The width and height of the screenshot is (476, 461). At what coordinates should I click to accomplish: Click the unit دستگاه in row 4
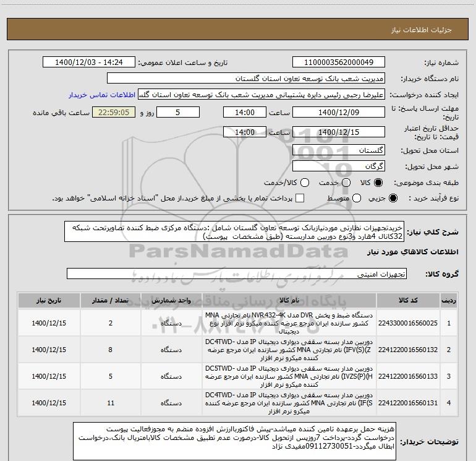point(171,403)
